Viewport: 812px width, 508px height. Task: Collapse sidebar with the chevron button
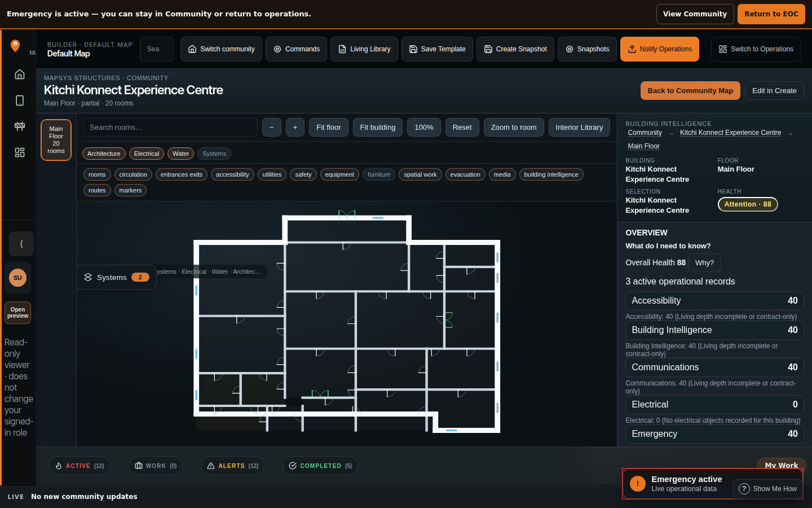click(x=21, y=244)
